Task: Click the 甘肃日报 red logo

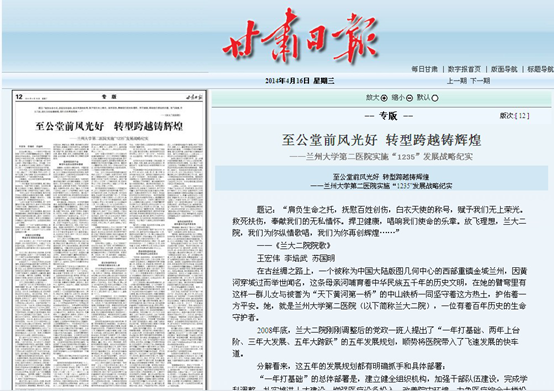Action: (x=300, y=36)
